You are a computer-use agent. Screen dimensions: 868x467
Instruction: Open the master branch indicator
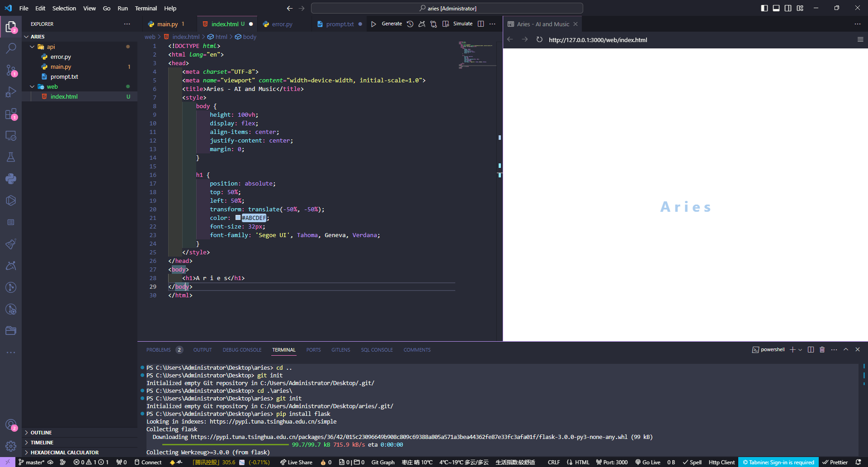(x=31, y=462)
